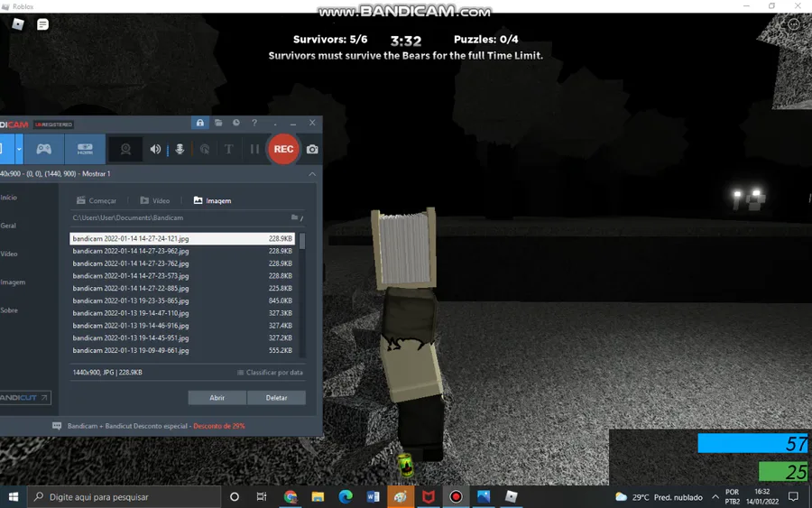Open Início in the Bandicam sidebar
Image resolution: width=812 pixels, height=508 pixels.
9,198
